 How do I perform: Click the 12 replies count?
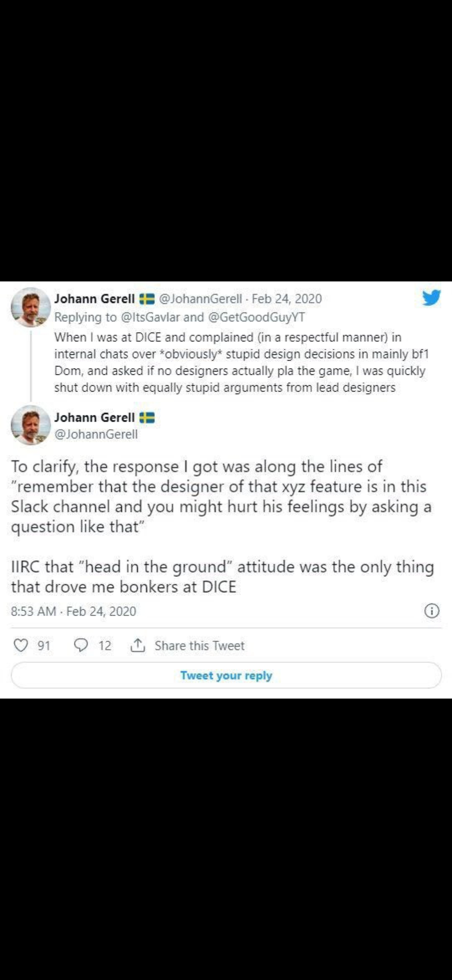(105, 645)
